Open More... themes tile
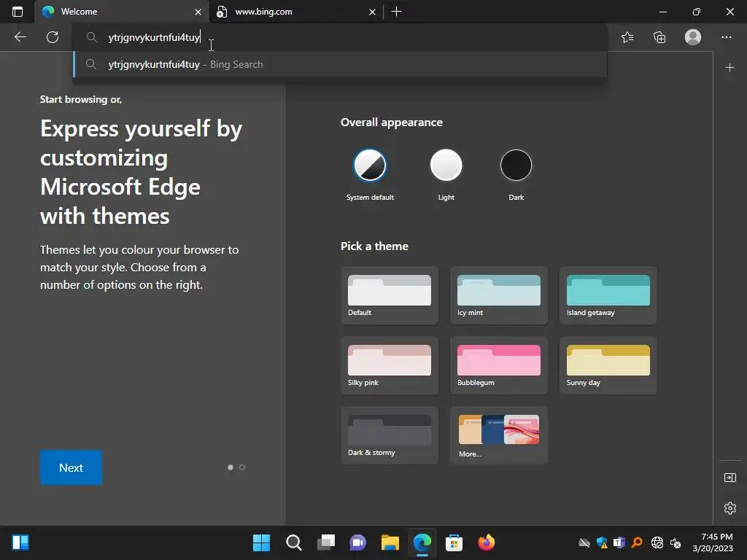Image resolution: width=747 pixels, height=560 pixels. pos(499,436)
